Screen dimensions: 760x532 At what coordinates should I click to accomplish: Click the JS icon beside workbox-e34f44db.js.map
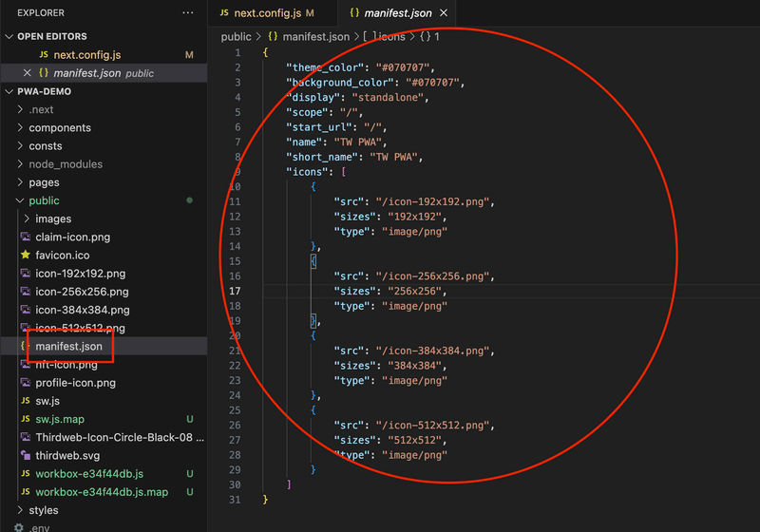click(26, 492)
